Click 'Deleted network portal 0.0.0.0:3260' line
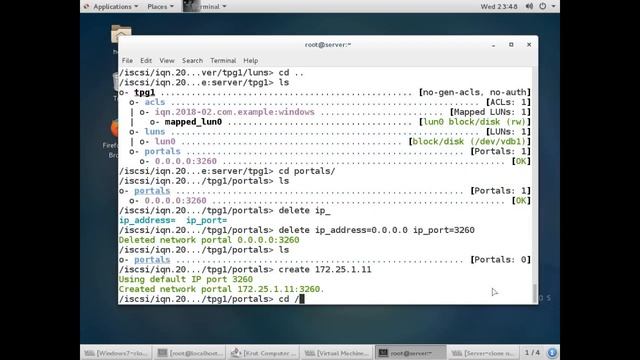 [209, 240]
